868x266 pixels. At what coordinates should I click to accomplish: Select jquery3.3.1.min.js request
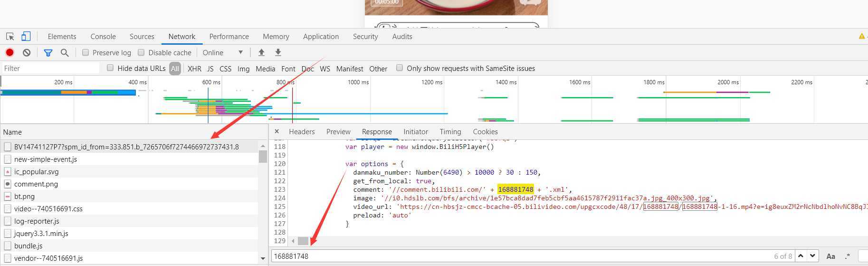click(129, 233)
